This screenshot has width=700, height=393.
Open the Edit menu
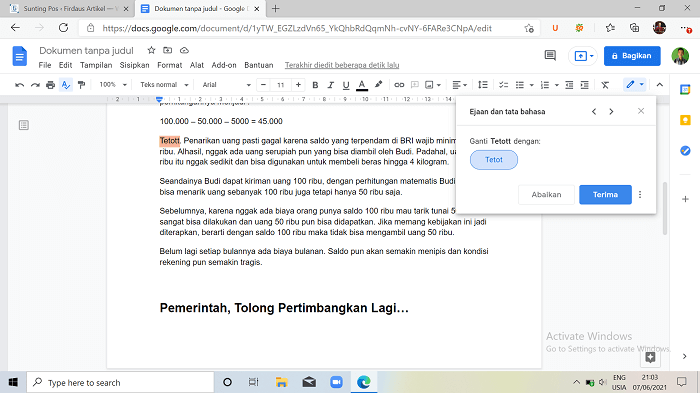coord(65,65)
